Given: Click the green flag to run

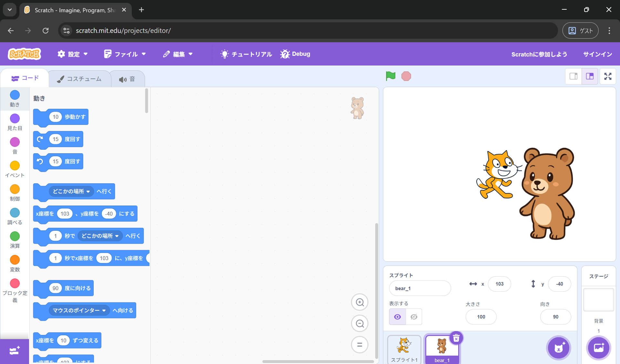Looking at the screenshot, I should tap(390, 76).
